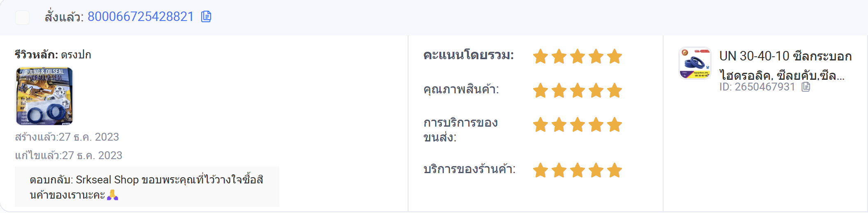Click the fourth star of delivery service rating
This screenshot has height=213, width=868.
596,125
